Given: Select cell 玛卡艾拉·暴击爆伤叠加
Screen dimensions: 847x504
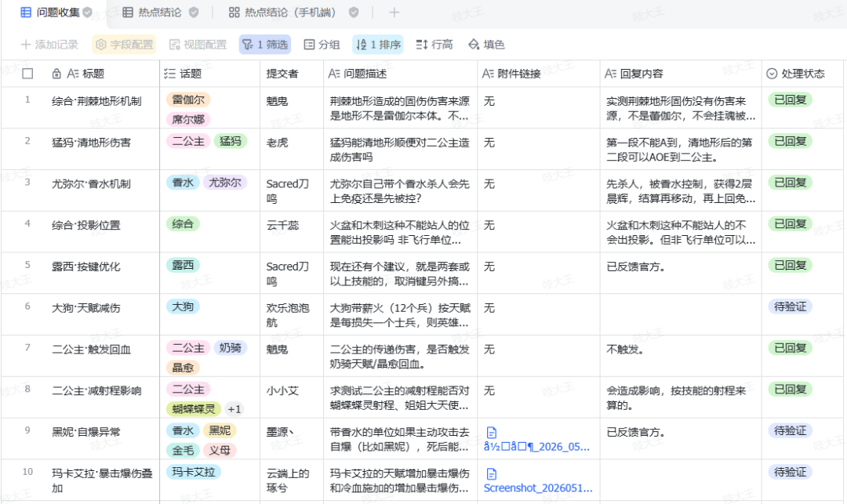Looking at the screenshot, I should pyautogui.click(x=103, y=480).
